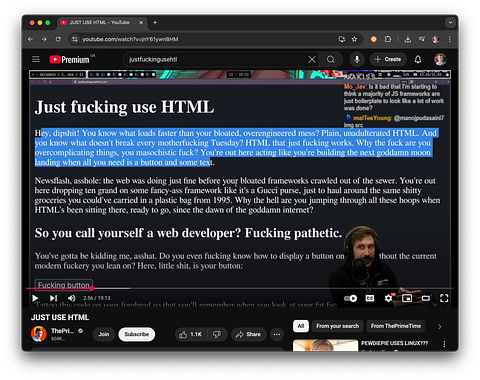Open YouTube account avatar menu
The width and height of the screenshot is (480, 380).
pos(440,59)
